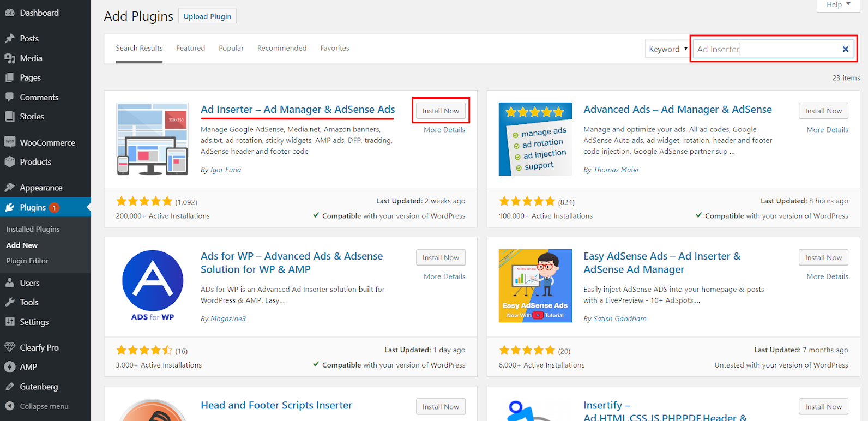Open the Keyword search type dropdown
Image resolution: width=868 pixels, height=421 pixels.
click(x=667, y=49)
